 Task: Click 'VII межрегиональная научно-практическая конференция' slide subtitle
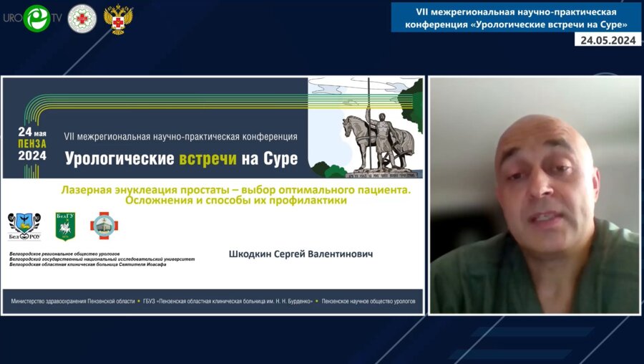tap(181, 137)
